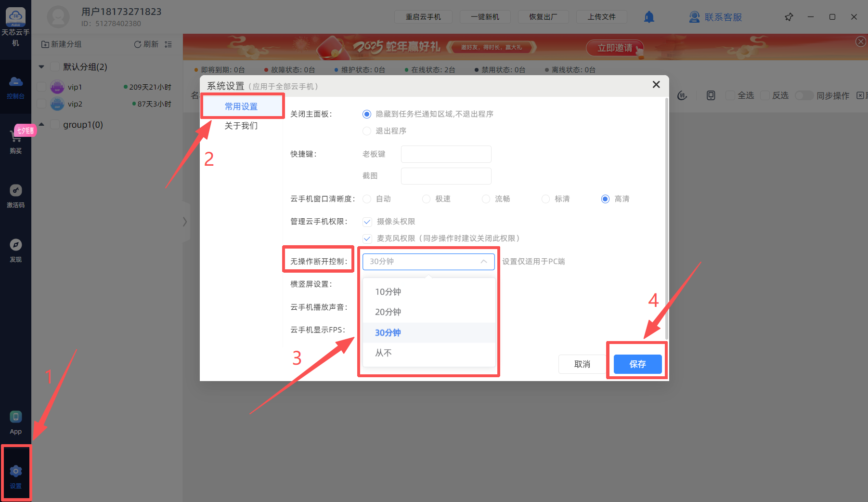
Task: Switch to the About Us tab
Action: pyautogui.click(x=241, y=126)
